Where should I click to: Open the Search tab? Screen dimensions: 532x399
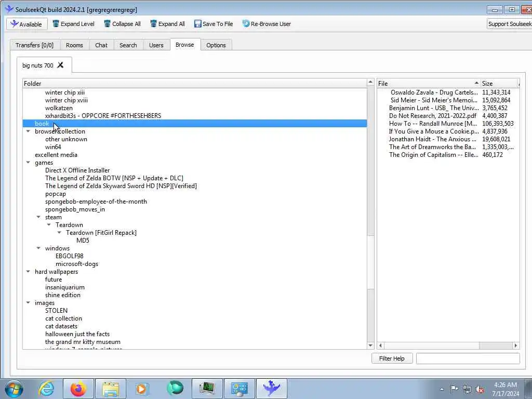(128, 45)
